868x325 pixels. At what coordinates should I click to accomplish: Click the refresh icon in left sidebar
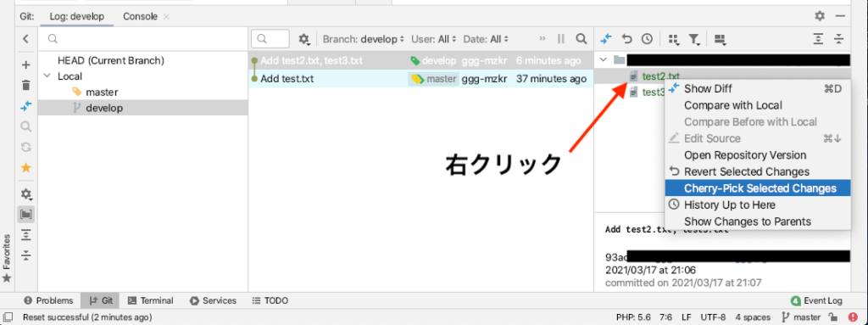25,147
